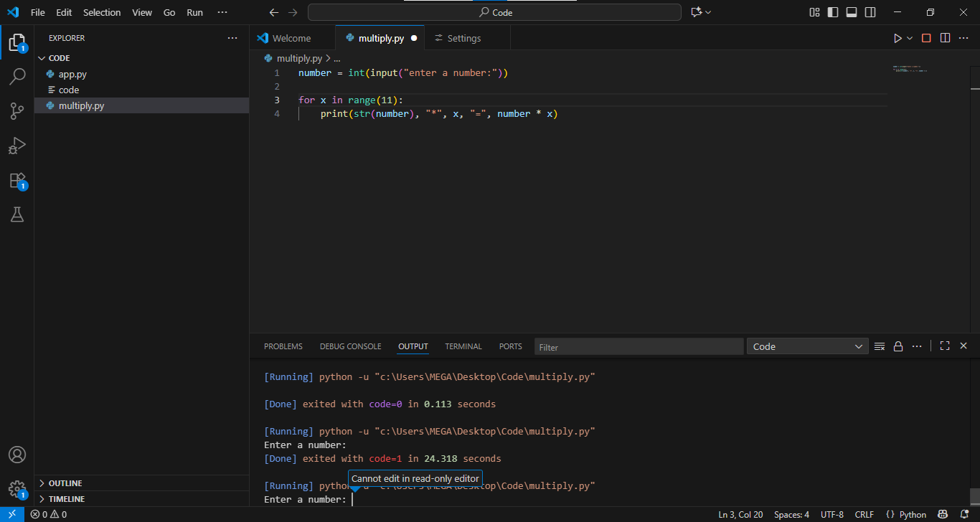980x522 pixels.
Task: Stop the running code with red square
Action: click(x=926, y=38)
